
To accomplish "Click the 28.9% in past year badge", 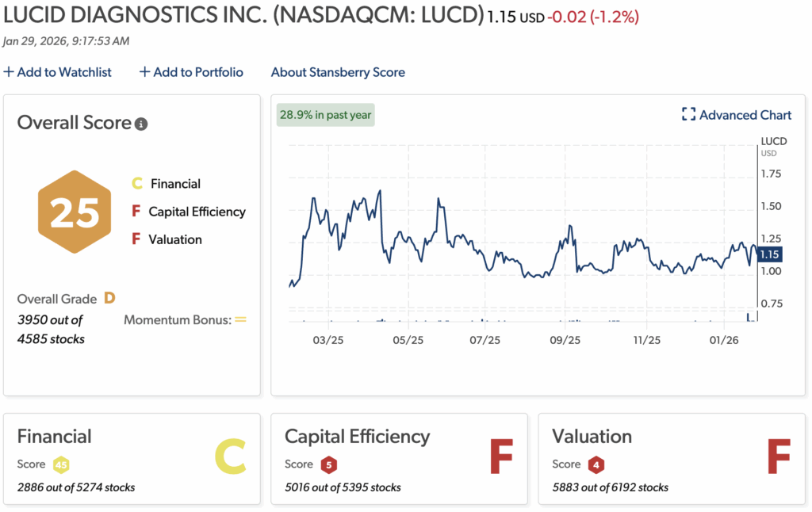I will tap(325, 115).
